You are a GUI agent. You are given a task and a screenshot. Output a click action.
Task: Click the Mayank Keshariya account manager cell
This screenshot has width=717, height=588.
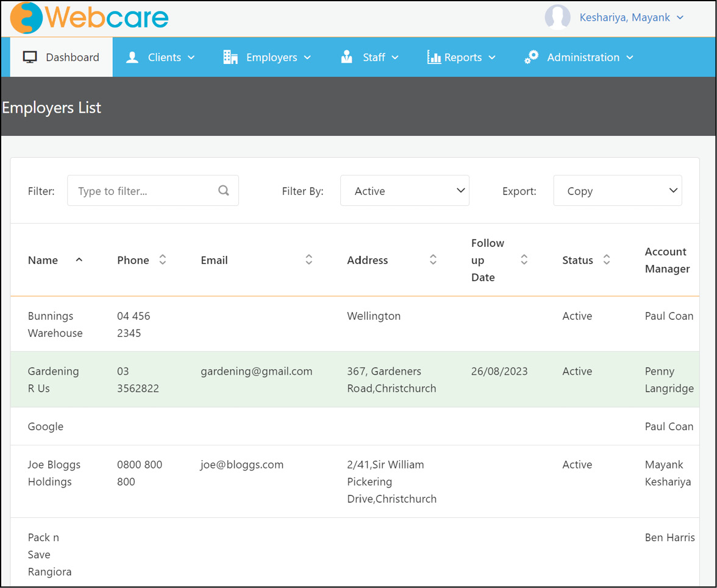pyautogui.click(x=668, y=473)
